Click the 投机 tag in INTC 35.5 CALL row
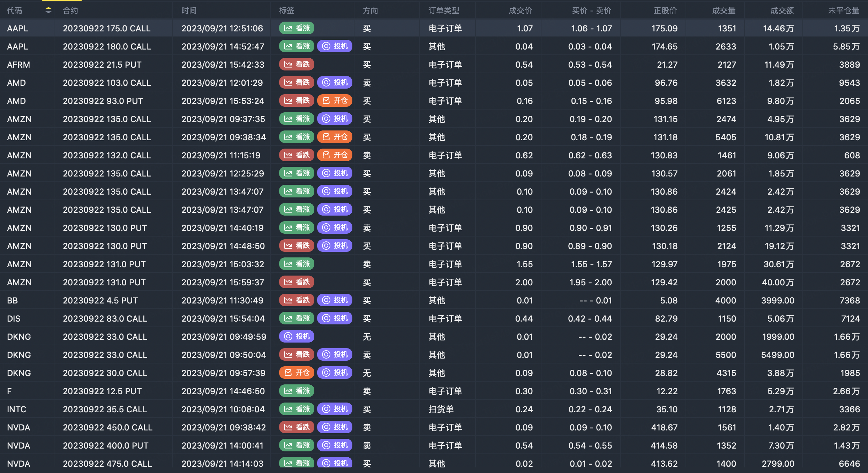Screen dimensions: 868x473 pos(335,409)
